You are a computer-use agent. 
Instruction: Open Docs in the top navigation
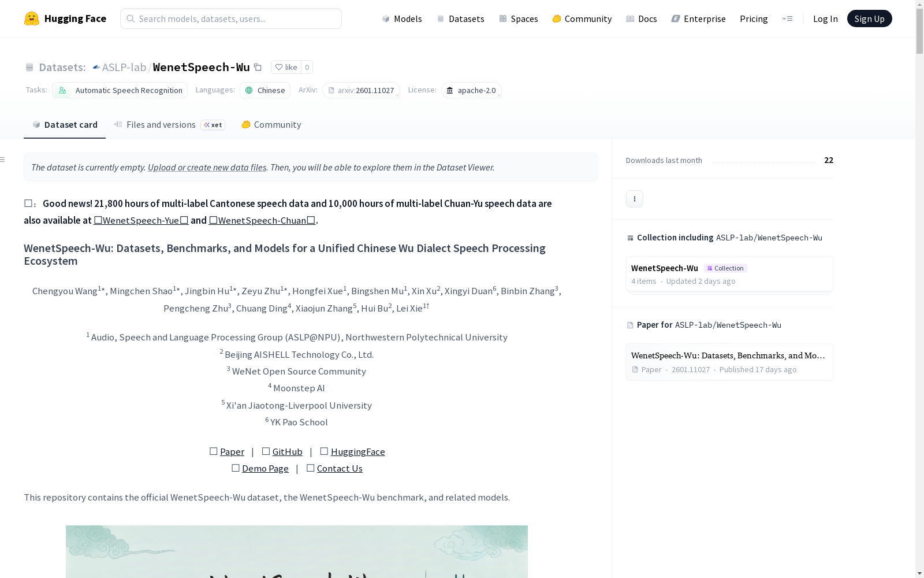pos(642,18)
